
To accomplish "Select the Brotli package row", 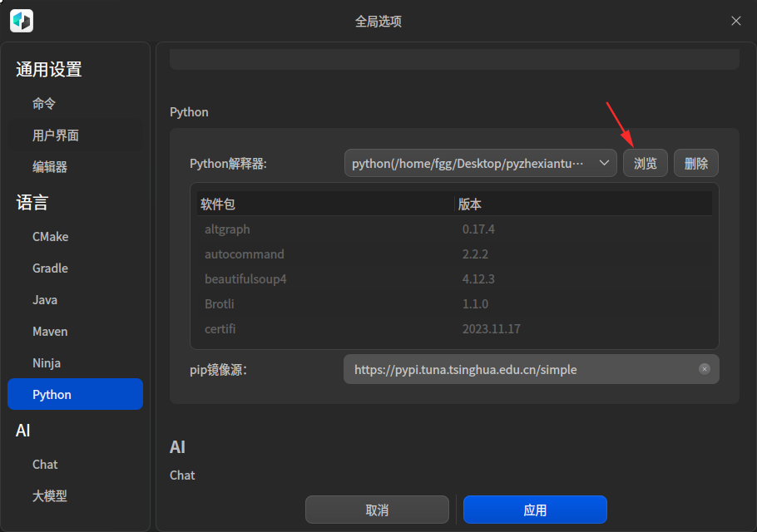I will pyautogui.click(x=455, y=304).
